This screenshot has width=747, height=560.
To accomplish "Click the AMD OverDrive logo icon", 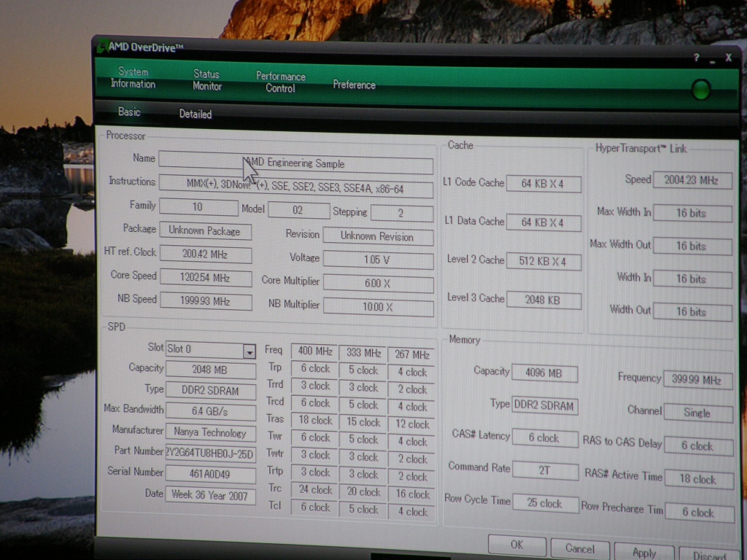I will click(x=102, y=47).
